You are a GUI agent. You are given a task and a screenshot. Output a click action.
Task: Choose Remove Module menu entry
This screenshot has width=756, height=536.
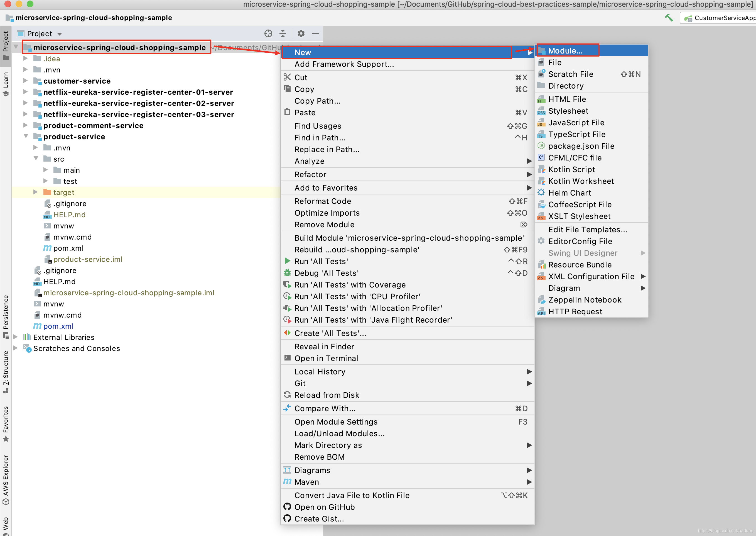[x=408, y=225]
